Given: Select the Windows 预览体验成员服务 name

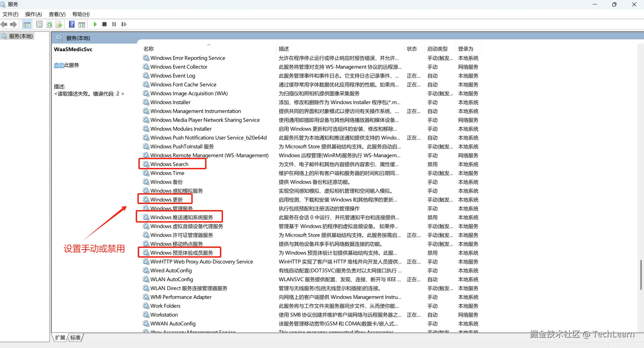Looking at the screenshot, I should click(x=182, y=253).
